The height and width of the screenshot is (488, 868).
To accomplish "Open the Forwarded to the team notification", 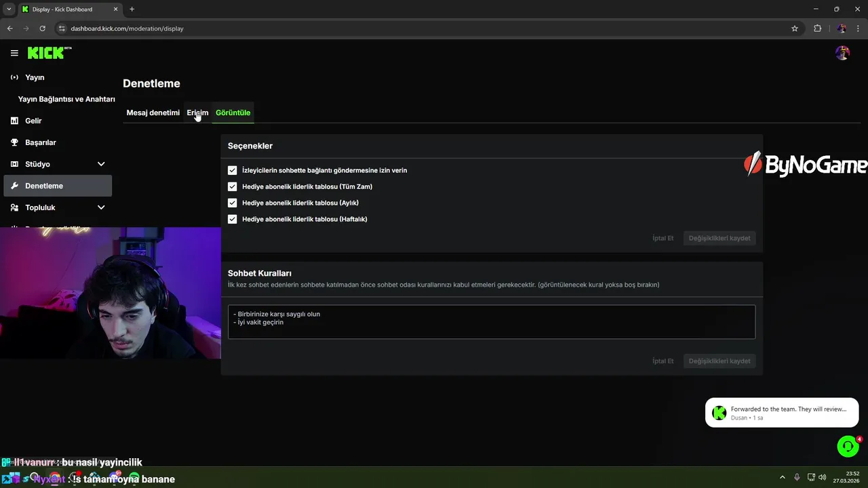I will tap(782, 413).
